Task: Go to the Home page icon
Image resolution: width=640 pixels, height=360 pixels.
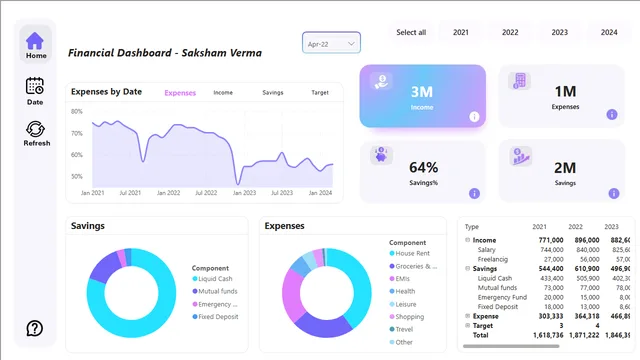Action: [x=35, y=41]
